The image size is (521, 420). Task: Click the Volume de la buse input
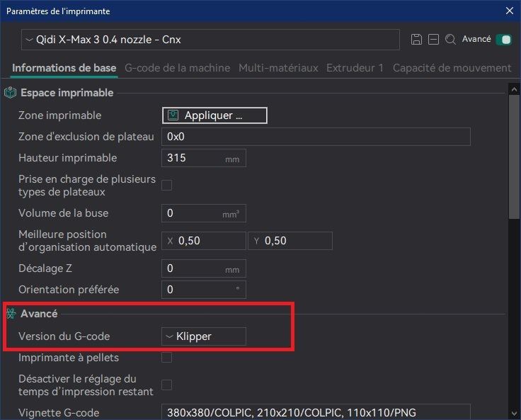pyautogui.click(x=204, y=213)
